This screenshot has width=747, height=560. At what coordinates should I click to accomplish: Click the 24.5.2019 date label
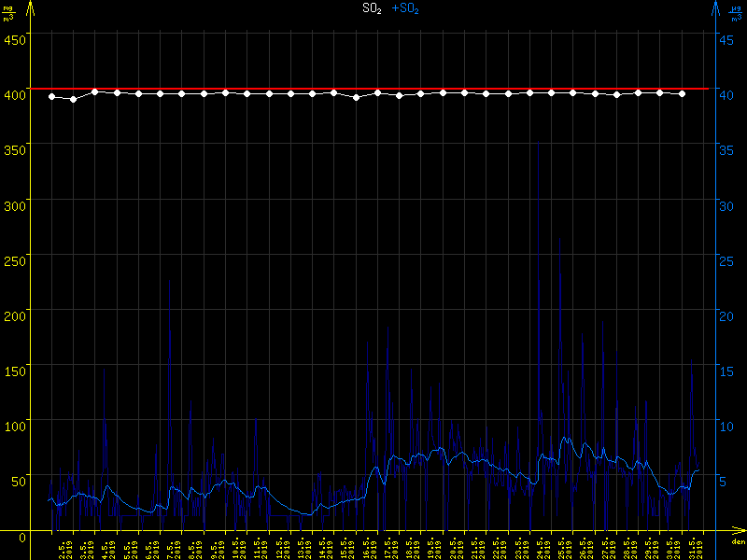point(543,545)
